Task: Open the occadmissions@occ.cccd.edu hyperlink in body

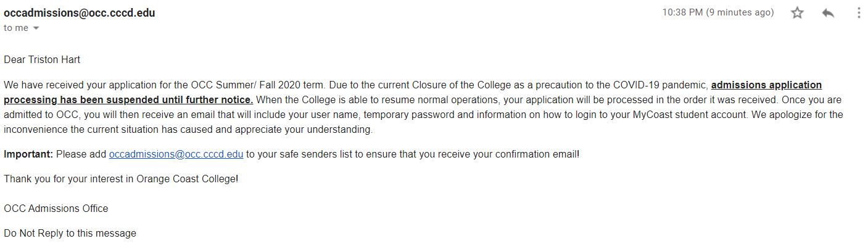Action: coord(176,154)
